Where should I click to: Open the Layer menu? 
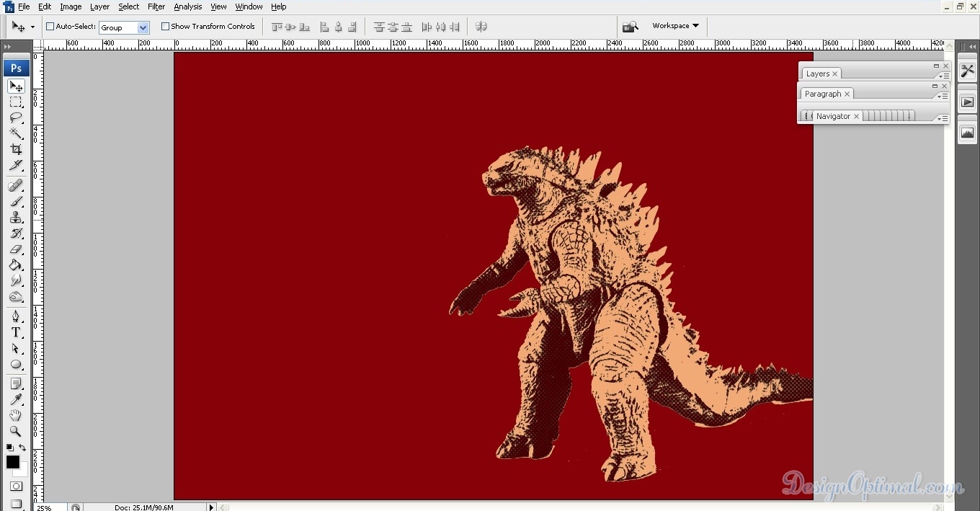[99, 6]
